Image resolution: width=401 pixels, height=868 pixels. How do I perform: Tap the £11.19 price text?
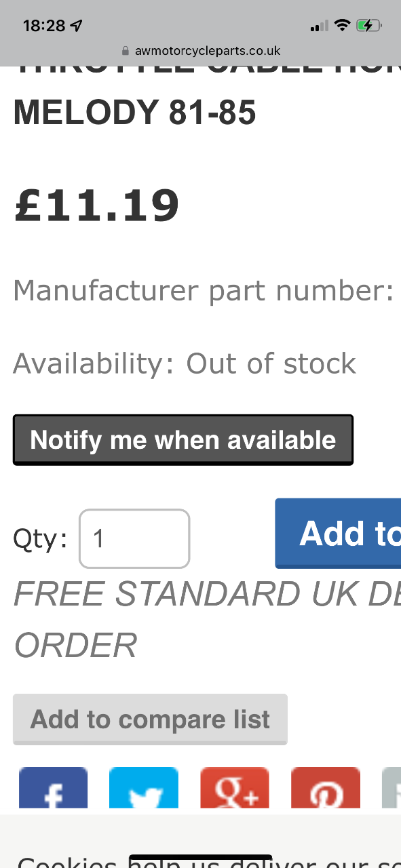click(x=96, y=205)
